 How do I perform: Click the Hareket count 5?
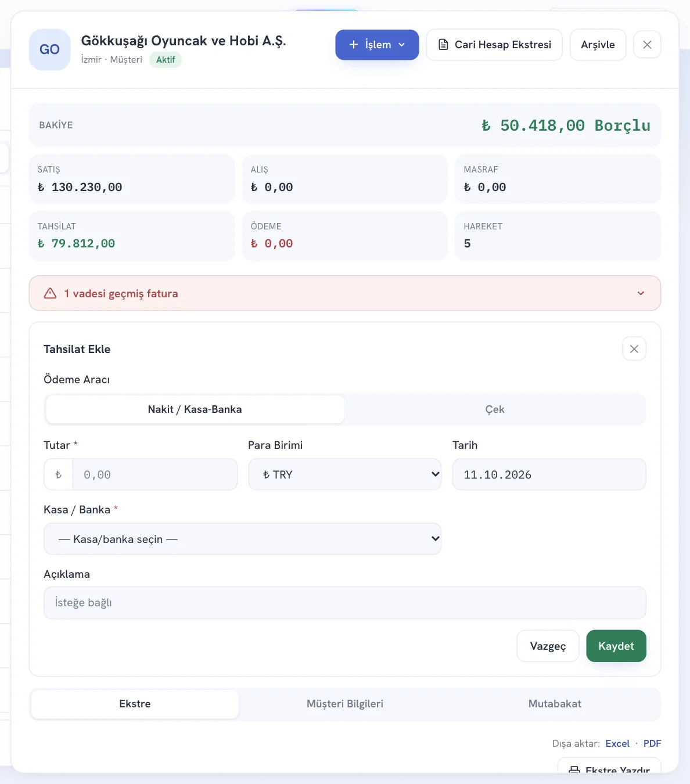[468, 243]
